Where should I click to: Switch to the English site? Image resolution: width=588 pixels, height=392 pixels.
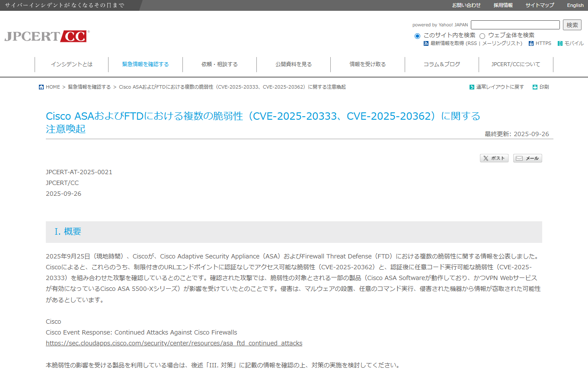575,5
